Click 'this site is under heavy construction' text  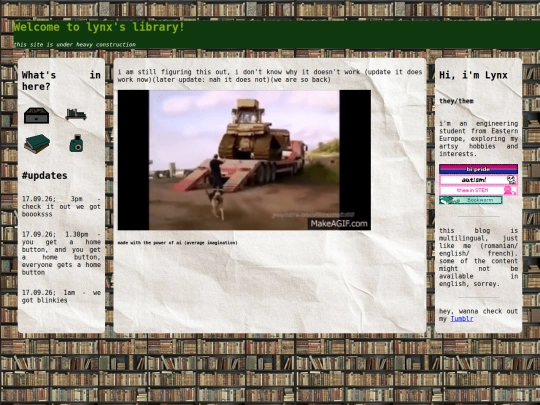pyautogui.click(x=75, y=44)
